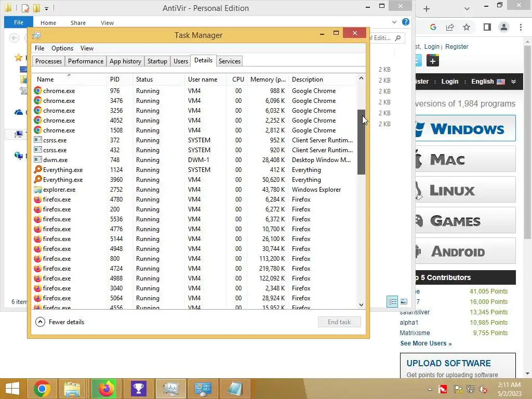
Task: Click the Task Manager scrollbar up arrow
Action: coord(361,78)
